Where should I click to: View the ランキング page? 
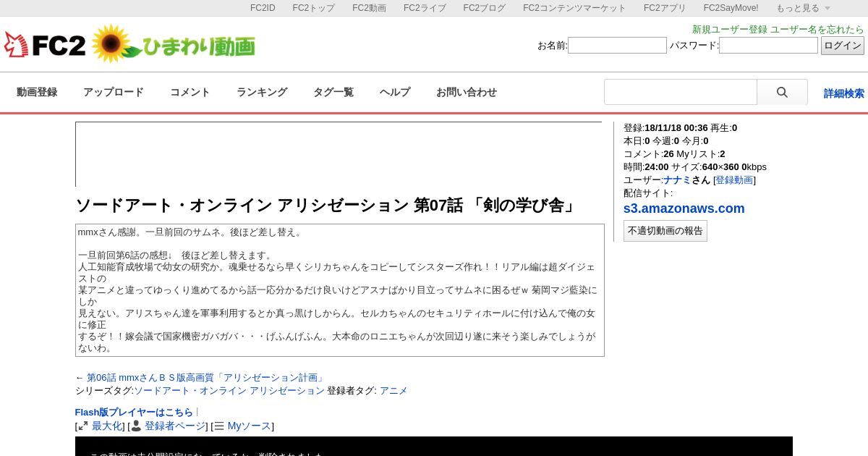coord(262,92)
